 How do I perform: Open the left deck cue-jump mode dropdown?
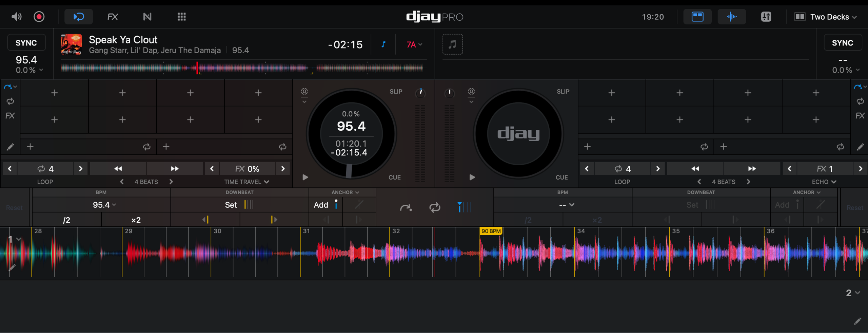pos(10,87)
